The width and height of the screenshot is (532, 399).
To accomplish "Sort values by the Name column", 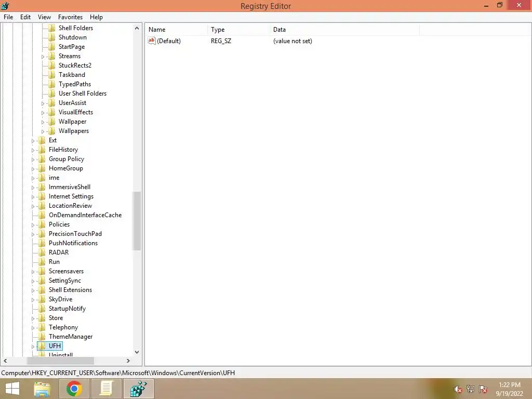I will [176, 30].
